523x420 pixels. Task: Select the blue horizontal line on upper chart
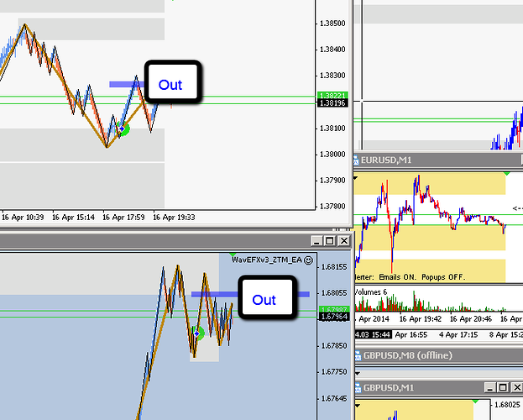point(127,85)
